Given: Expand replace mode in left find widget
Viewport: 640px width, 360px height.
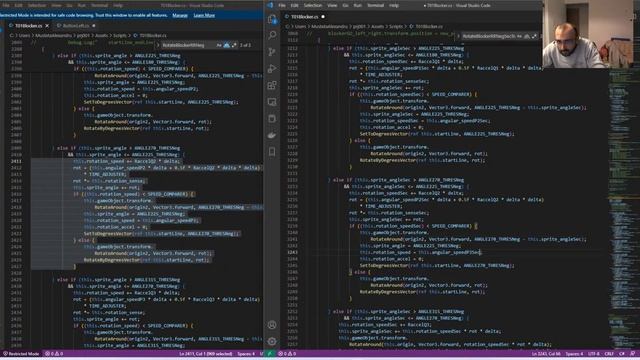Looking at the screenshot, I should pyautogui.click(x=158, y=45).
